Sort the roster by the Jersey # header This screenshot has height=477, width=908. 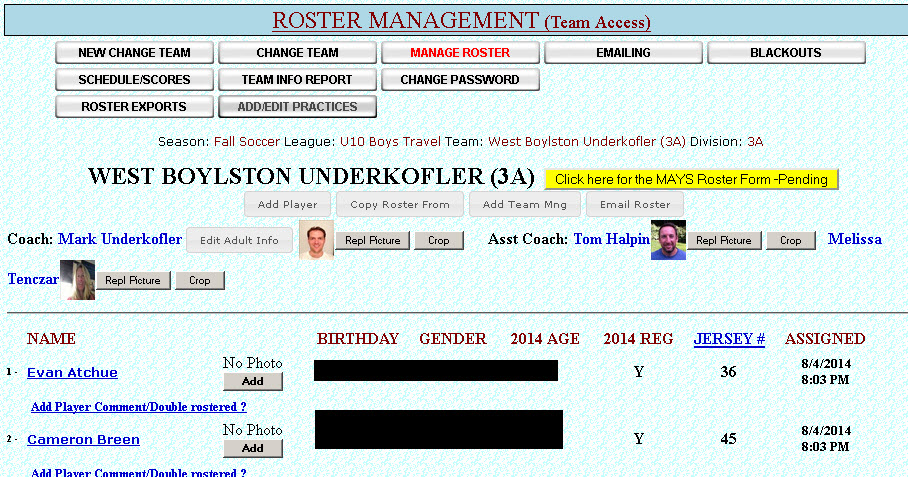729,339
